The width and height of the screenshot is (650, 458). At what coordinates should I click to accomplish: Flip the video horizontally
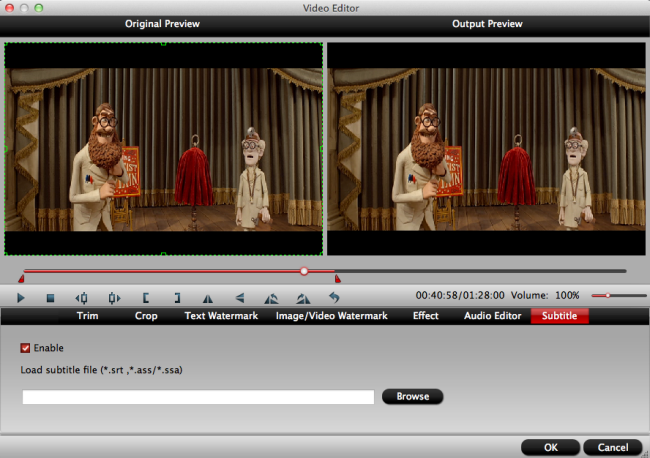(x=208, y=298)
